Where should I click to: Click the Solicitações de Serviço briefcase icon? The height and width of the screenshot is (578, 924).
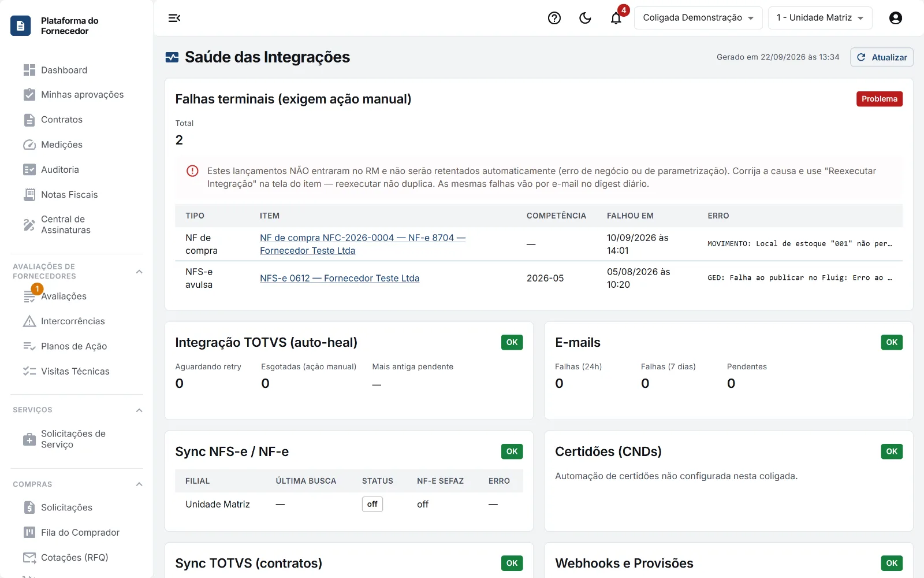pos(29,439)
